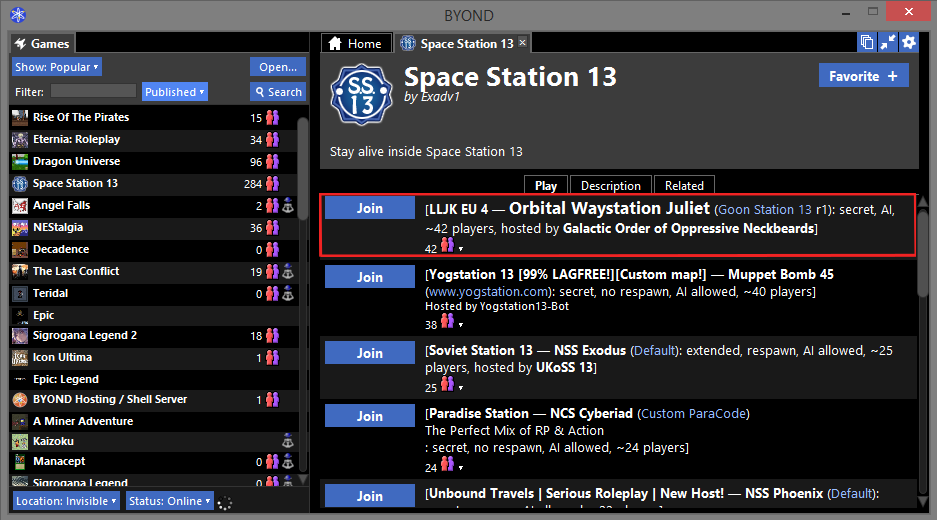
Task: Click NEStalgia game icon
Action: point(20,227)
